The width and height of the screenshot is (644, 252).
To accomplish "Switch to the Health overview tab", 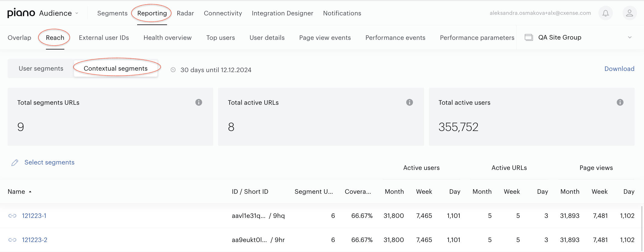I will pyautogui.click(x=167, y=38).
